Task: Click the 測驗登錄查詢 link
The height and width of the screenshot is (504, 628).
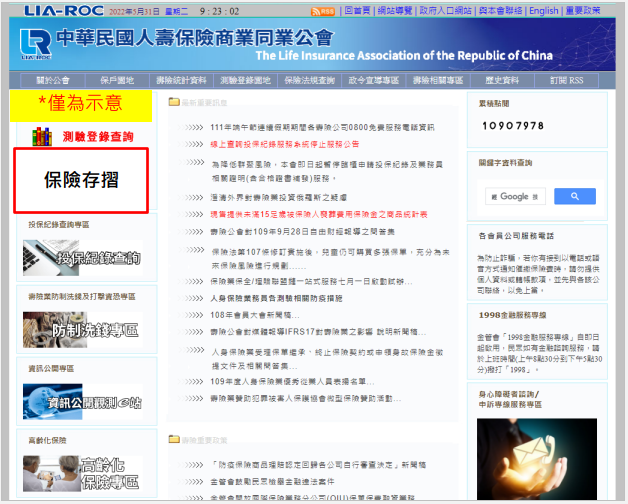Action: [98, 137]
